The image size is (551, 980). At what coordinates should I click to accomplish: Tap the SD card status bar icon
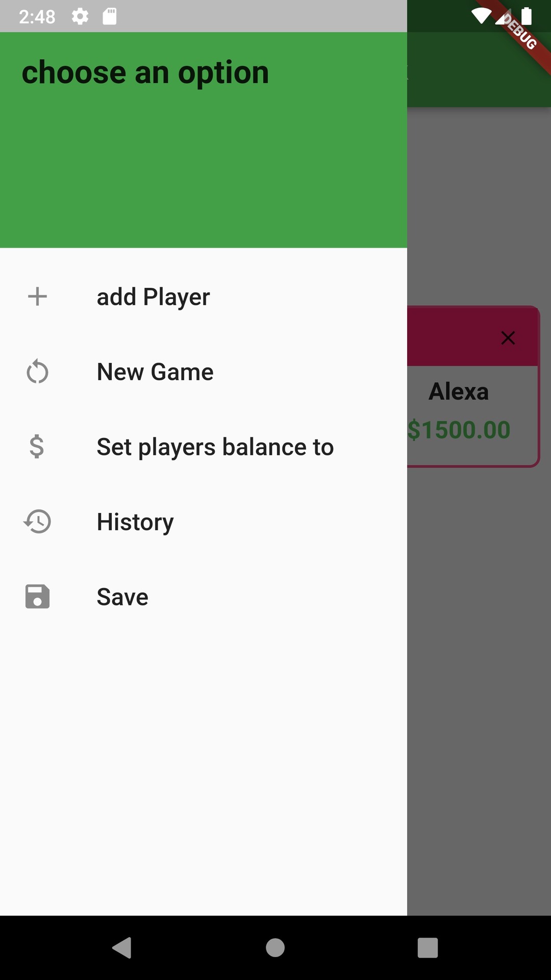(x=110, y=16)
